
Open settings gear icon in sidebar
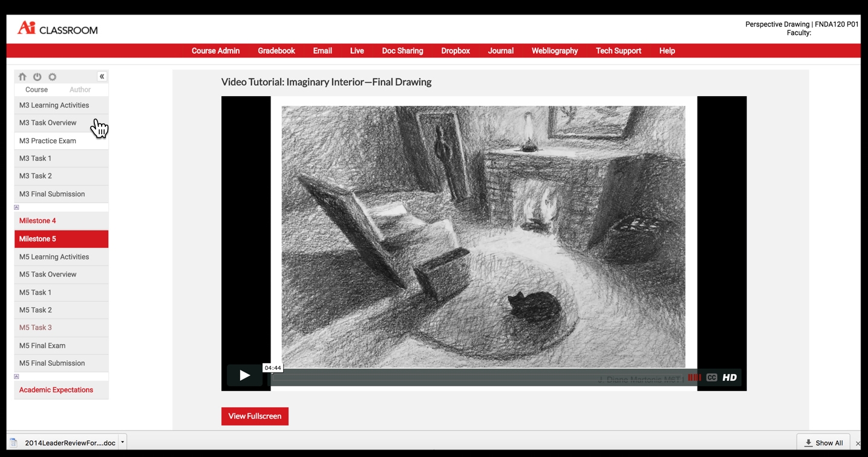pos(53,77)
